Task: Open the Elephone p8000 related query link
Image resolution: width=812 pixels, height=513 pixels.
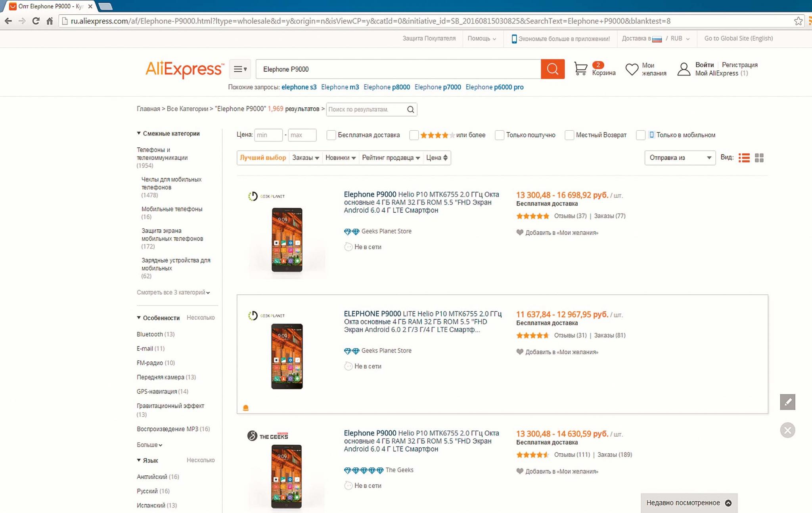Action: 387,87
